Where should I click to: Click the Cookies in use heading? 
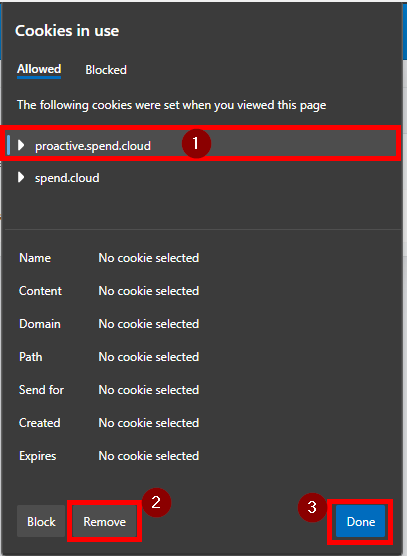pyautogui.click(x=67, y=31)
